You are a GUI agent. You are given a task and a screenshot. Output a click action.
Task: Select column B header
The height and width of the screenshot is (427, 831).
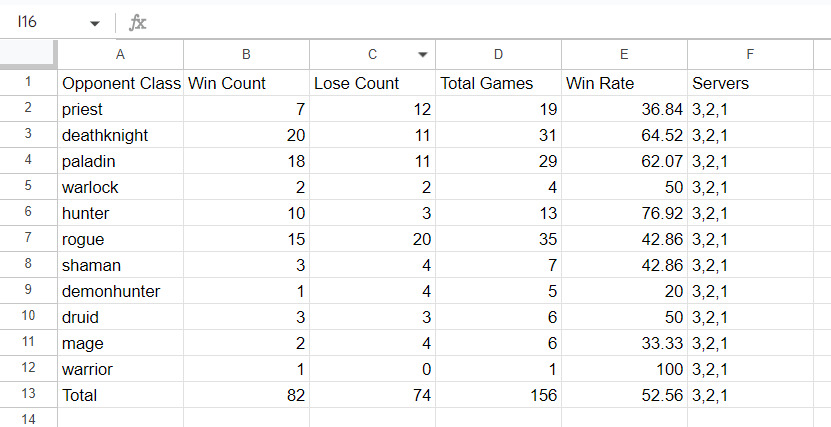246,55
